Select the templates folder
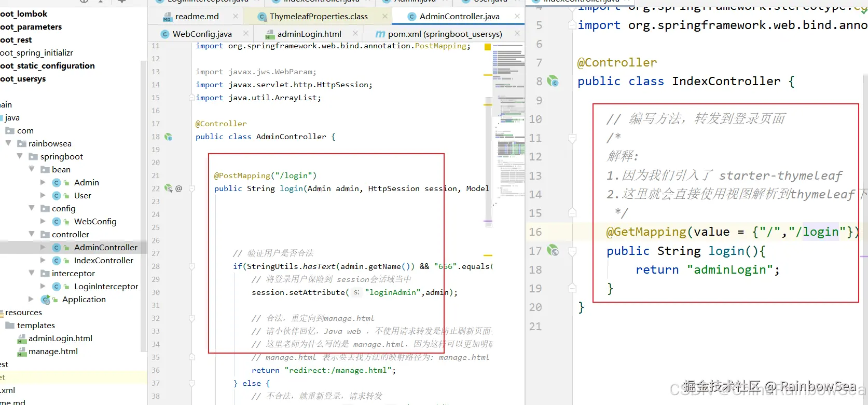 pos(36,325)
